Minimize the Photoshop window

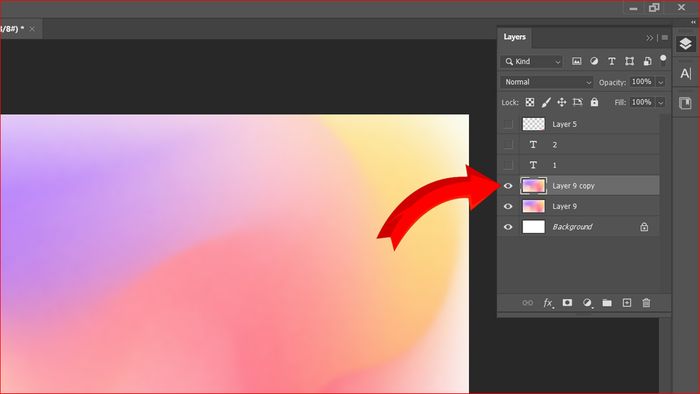click(633, 8)
